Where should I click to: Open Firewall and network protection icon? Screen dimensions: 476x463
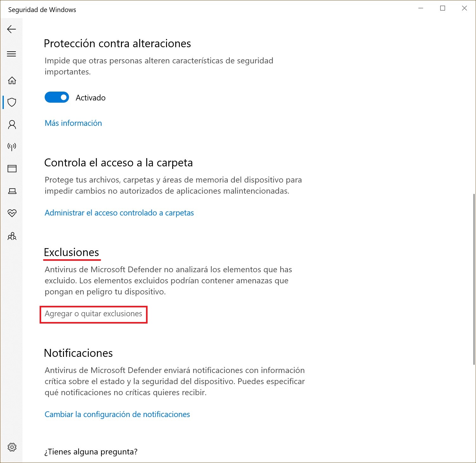[12, 147]
